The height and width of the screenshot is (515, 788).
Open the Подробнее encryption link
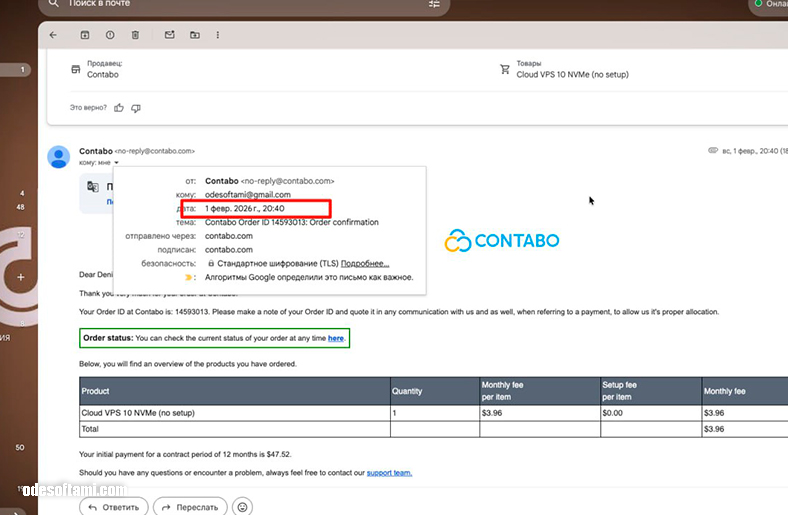pyautogui.click(x=365, y=263)
